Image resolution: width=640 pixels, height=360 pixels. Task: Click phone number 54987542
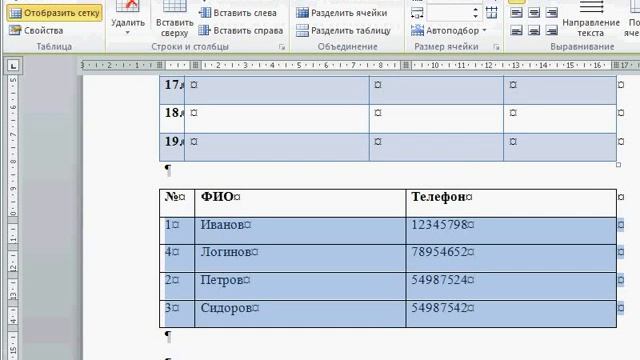pos(439,307)
